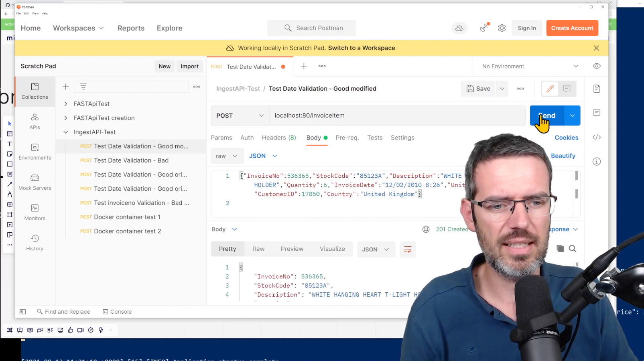Viewport: 644px width, 361px height.
Task: Click the Beautify link
Action: coord(563,156)
